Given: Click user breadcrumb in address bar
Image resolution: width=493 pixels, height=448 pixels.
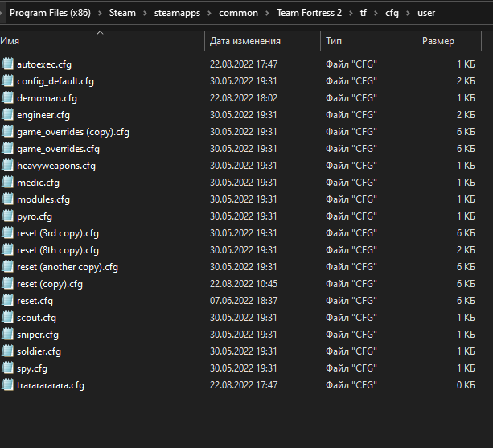Looking at the screenshot, I should (426, 13).
